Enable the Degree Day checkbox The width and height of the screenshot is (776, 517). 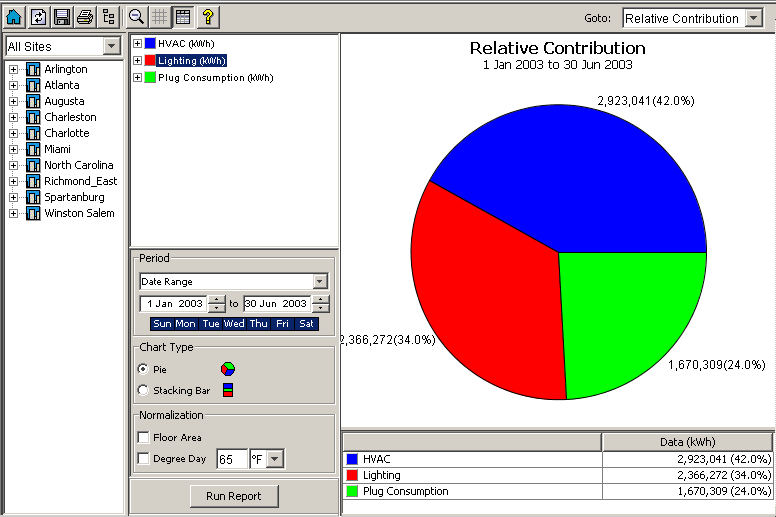click(x=144, y=459)
